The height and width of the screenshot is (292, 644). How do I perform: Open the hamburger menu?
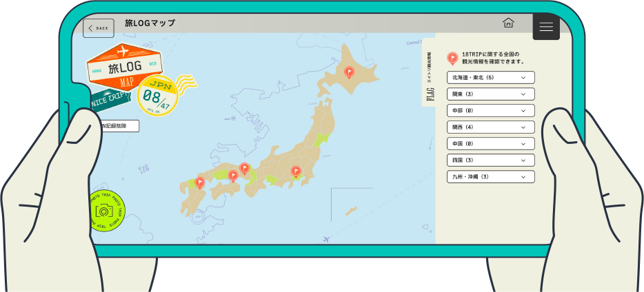point(546,27)
